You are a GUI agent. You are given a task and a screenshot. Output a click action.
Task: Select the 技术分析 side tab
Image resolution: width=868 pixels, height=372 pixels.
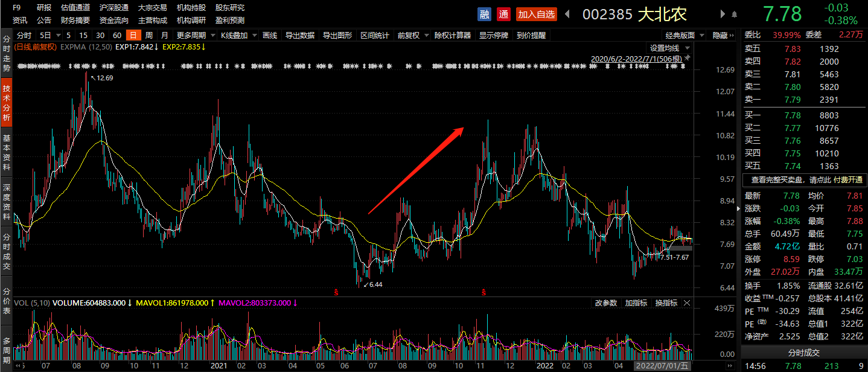[x=6, y=103]
